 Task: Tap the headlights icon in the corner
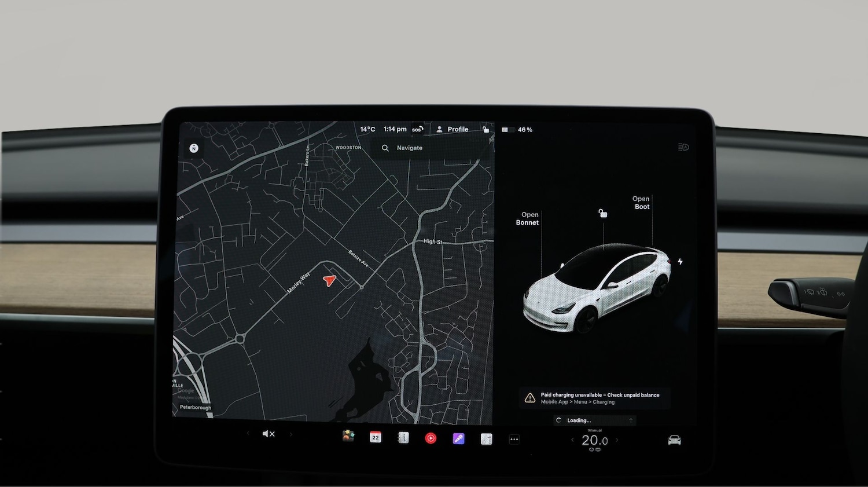coord(683,147)
